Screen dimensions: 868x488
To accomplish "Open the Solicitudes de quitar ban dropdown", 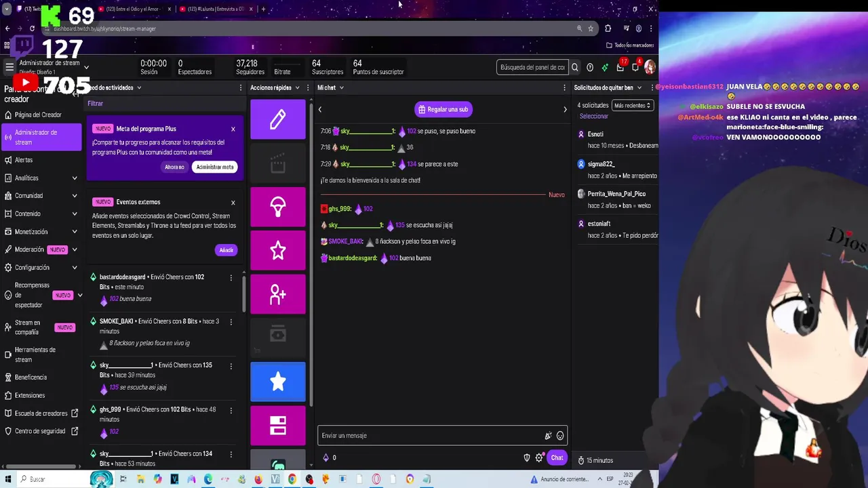I will (639, 87).
